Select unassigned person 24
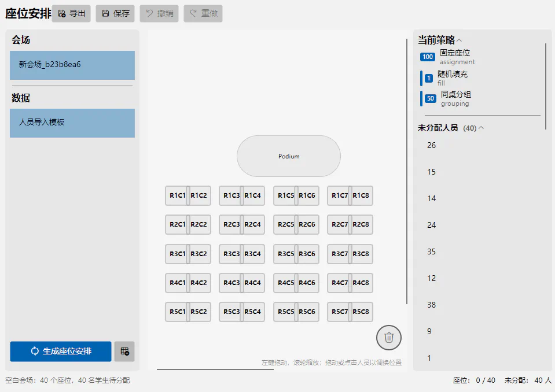This screenshot has width=555, height=392. pyautogui.click(x=431, y=225)
